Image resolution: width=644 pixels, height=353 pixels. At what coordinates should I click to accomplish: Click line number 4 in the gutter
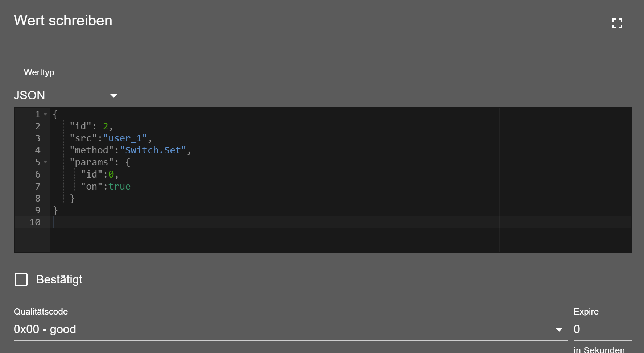(38, 150)
